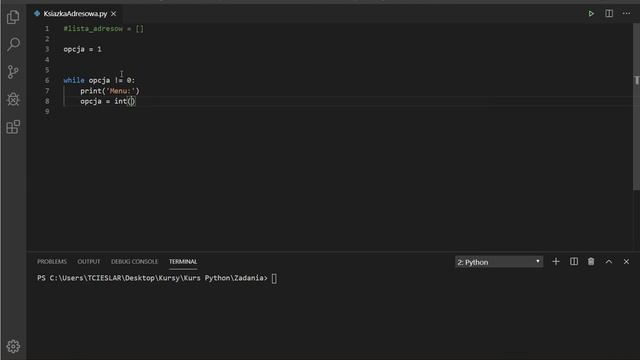Open the Extensions view

click(13, 127)
